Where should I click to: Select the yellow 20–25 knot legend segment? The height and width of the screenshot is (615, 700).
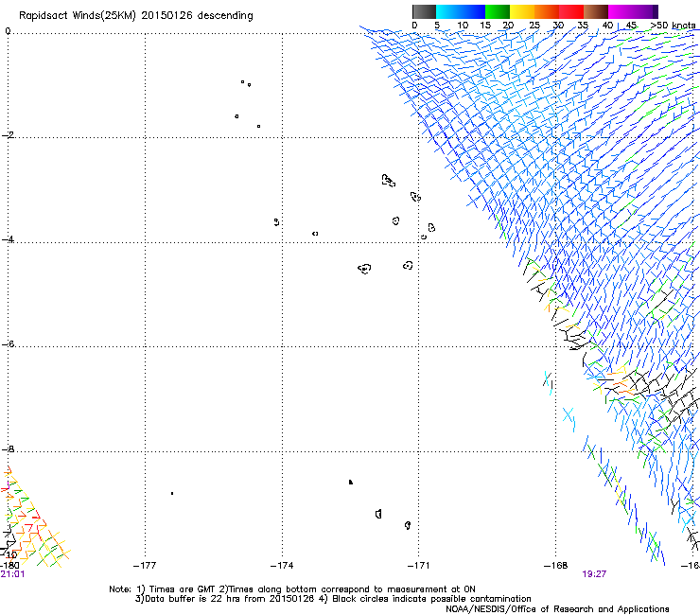click(x=522, y=11)
